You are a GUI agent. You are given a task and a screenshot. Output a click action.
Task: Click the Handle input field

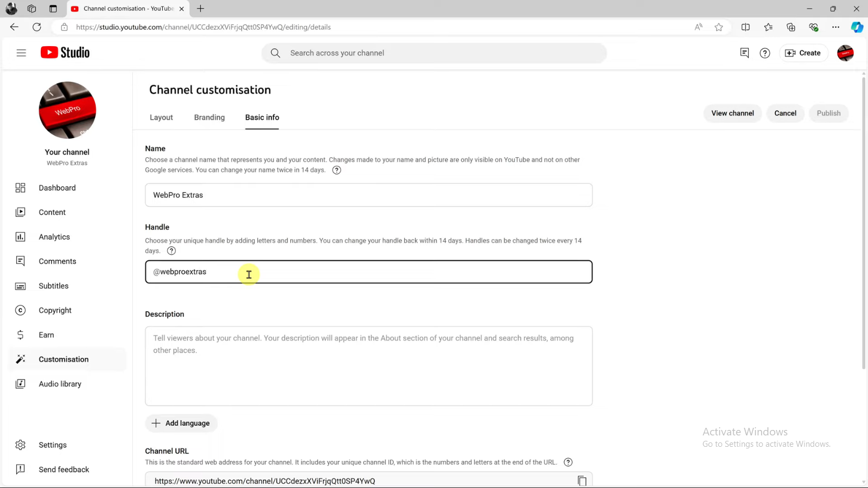[x=368, y=272]
